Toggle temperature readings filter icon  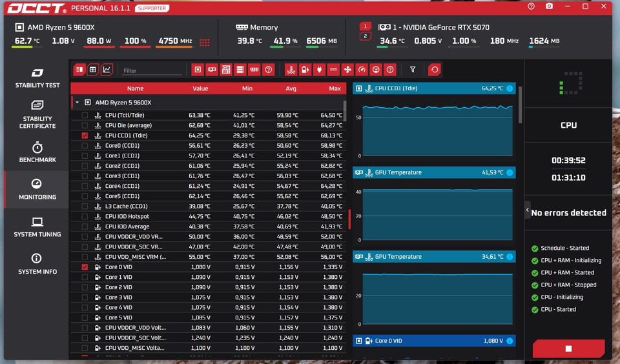point(291,70)
